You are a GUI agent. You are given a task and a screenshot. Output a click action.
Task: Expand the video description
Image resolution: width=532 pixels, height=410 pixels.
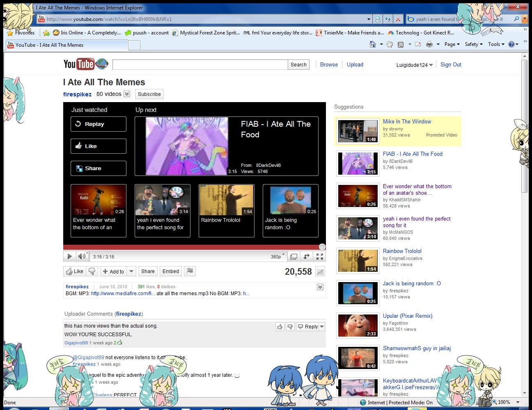click(x=320, y=287)
